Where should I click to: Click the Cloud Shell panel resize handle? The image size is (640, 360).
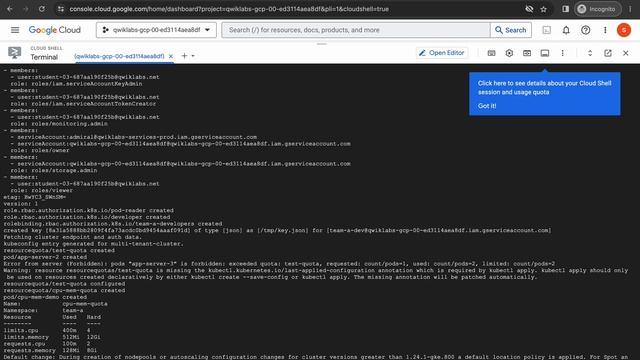point(322,44)
